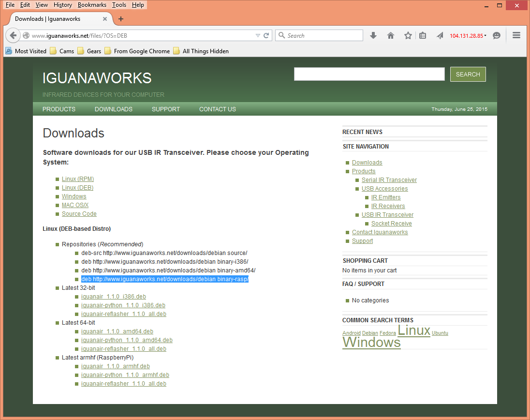The width and height of the screenshot is (530, 420).
Task: Open the File menu
Action: pyautogui.click(x=10, y=5)
